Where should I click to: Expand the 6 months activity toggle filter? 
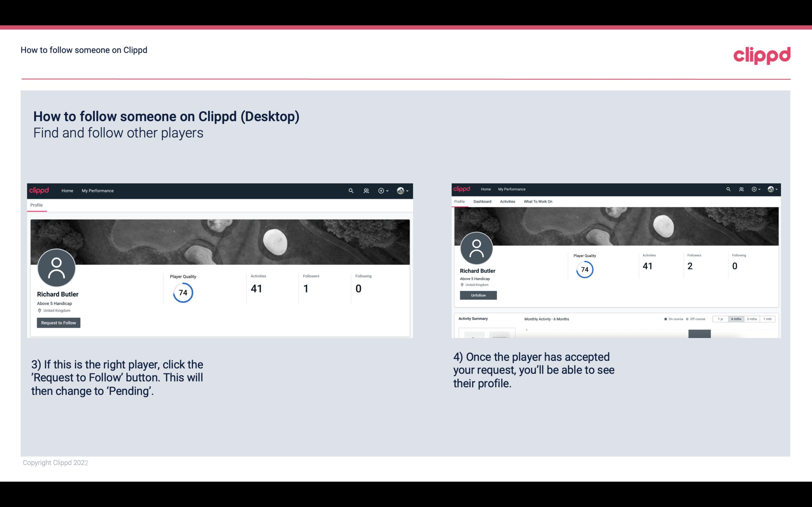tap(735, 319)
